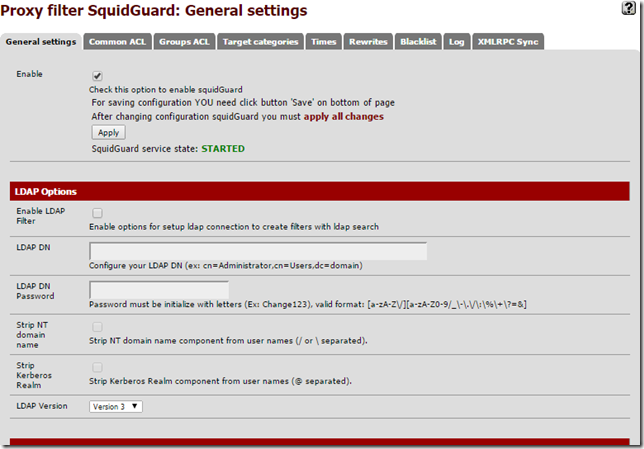The height and width of the screenshot is (449, 644).
Task: Open the Times tab
Action: pos(324,42)
